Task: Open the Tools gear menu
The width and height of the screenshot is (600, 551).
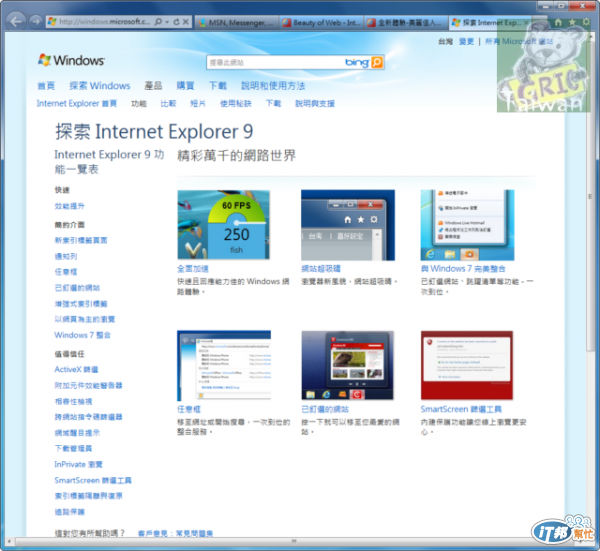Action: 586,22
